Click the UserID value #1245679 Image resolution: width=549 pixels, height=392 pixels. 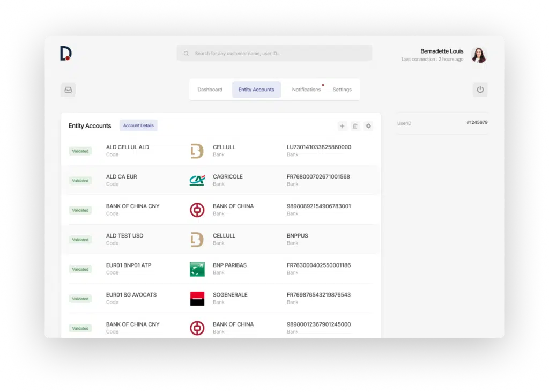pyautogui.click(x=477, y=122)
